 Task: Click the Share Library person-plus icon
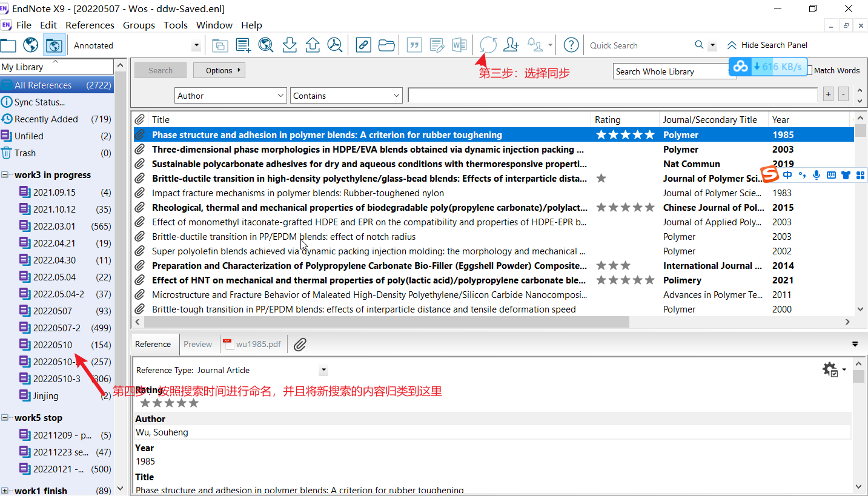(x=511, y=45)
